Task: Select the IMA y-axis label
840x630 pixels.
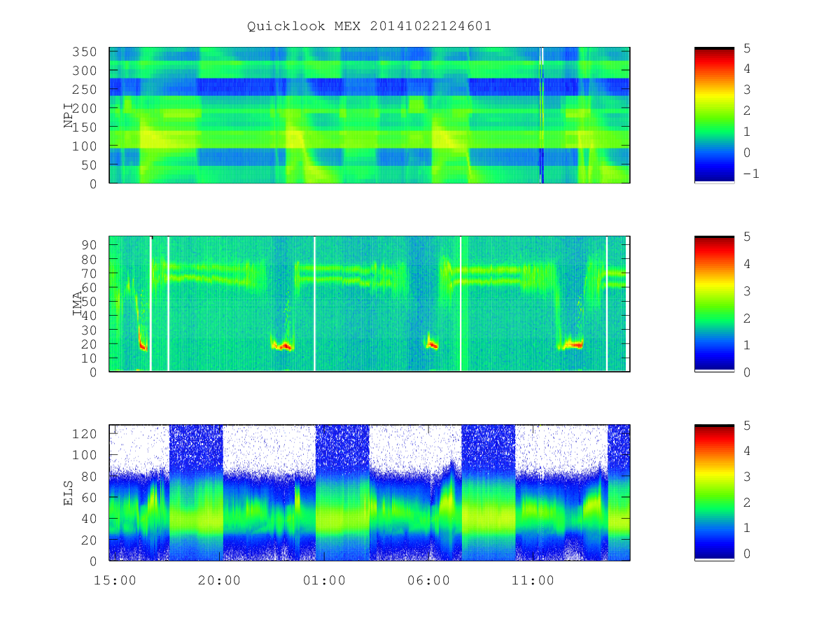Action: point(78,304)
